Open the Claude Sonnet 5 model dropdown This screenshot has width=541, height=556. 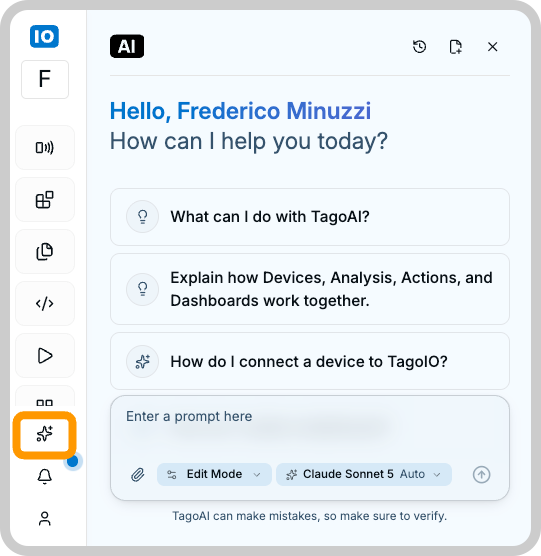364,474
